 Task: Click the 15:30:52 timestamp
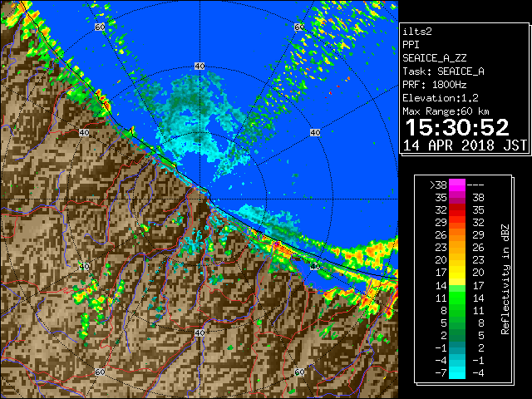456,127
